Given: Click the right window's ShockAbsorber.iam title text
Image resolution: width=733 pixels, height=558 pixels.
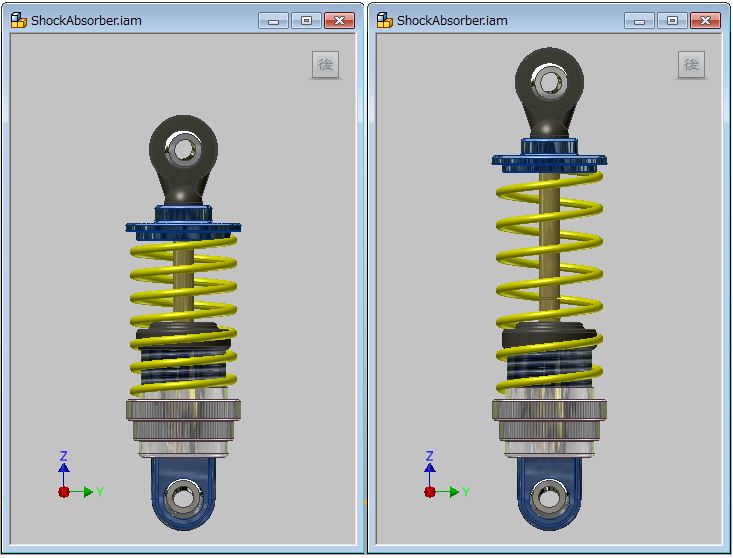Looking at the screenshot, I should [452, 21].
